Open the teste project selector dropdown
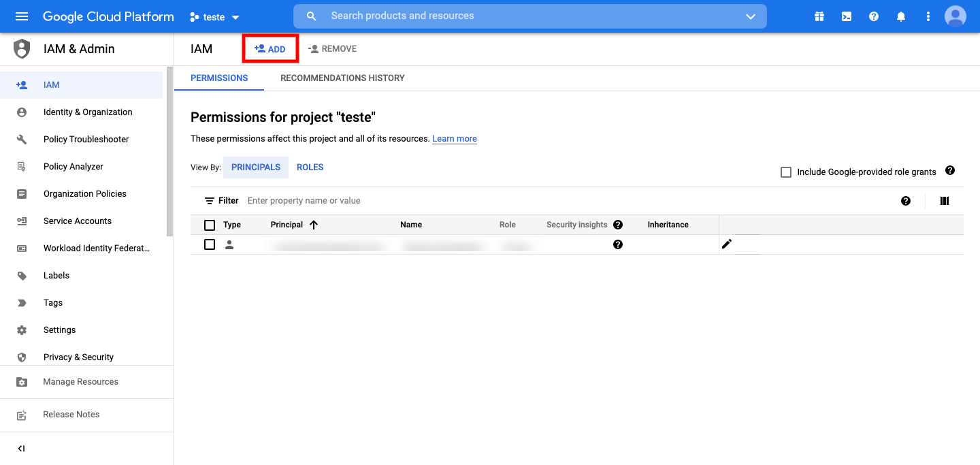Screen dimensions: 980x465 tap(214, 17)
